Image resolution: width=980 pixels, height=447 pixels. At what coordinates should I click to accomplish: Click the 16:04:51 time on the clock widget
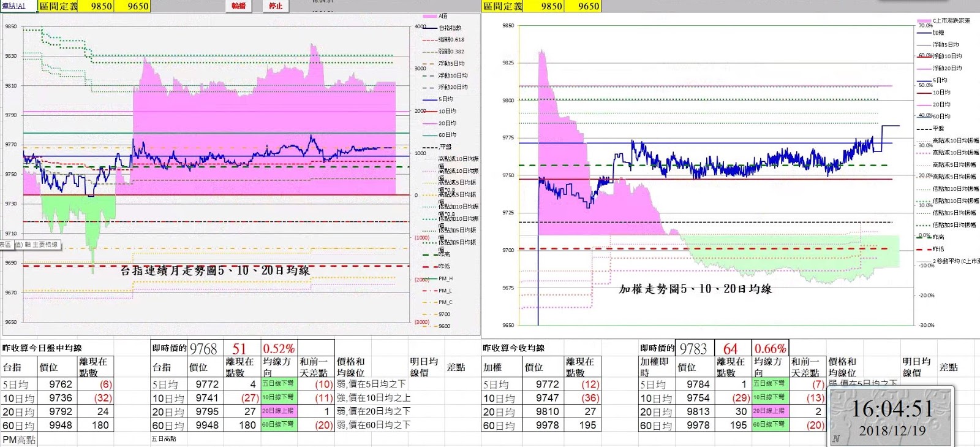891,409
